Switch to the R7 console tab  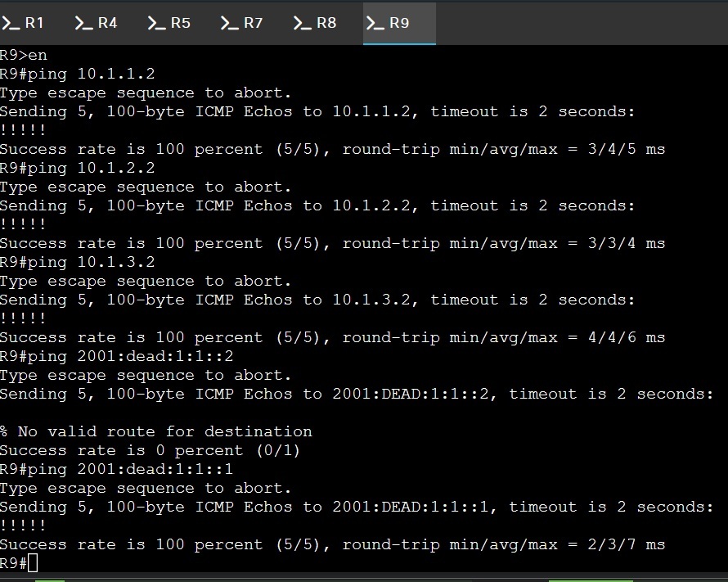242,23
